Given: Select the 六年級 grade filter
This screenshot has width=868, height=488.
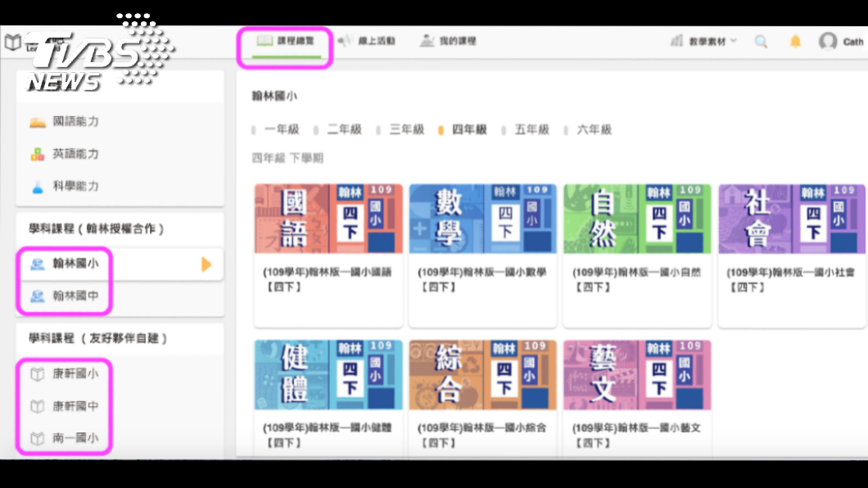Looking at the screenshot, I should point(594,129).
